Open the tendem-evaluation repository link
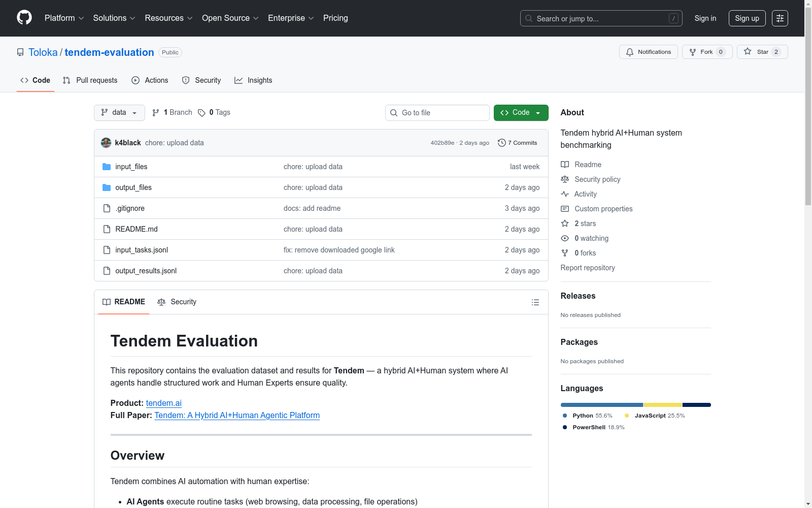The width and height of the screenshot is (812, 508). [109, 52]
